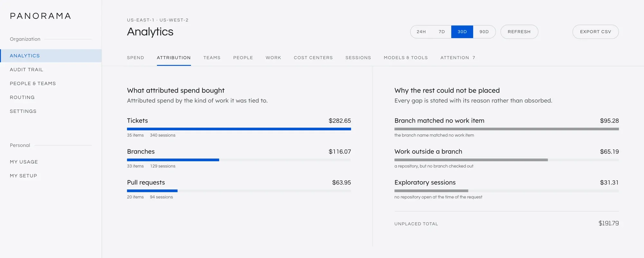Image resolution: width=644 pixels, height=258 pixels.
Task: Switch to the Sessions tab
Action: [x=358, y=58]
